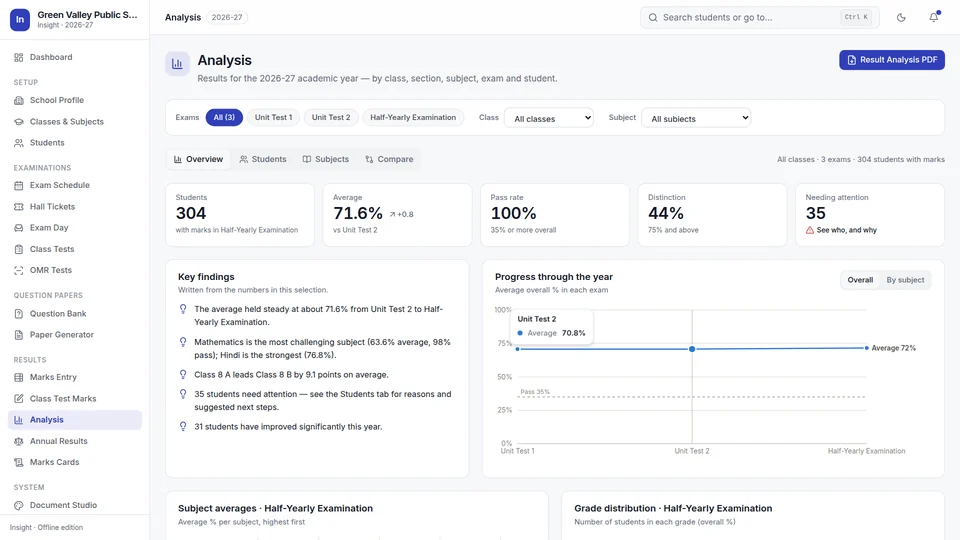Open the Compare tab
960x540 pixels.
click(x=389, y=159)
